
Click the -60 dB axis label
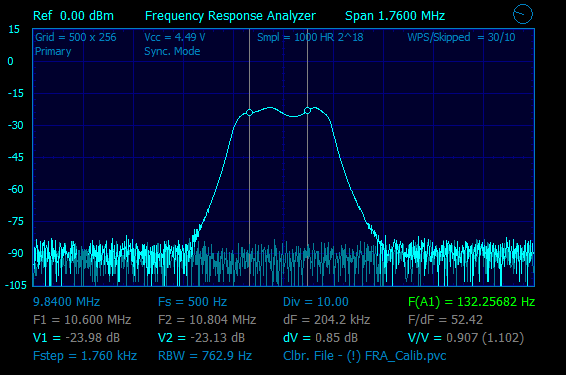[x=15, y=189]
